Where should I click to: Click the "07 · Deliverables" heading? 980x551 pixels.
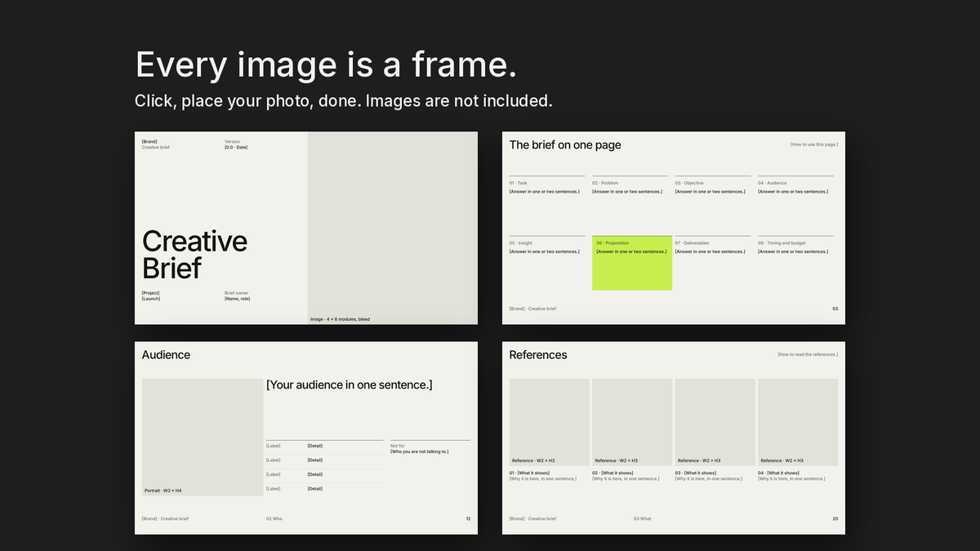pos(693,243)
